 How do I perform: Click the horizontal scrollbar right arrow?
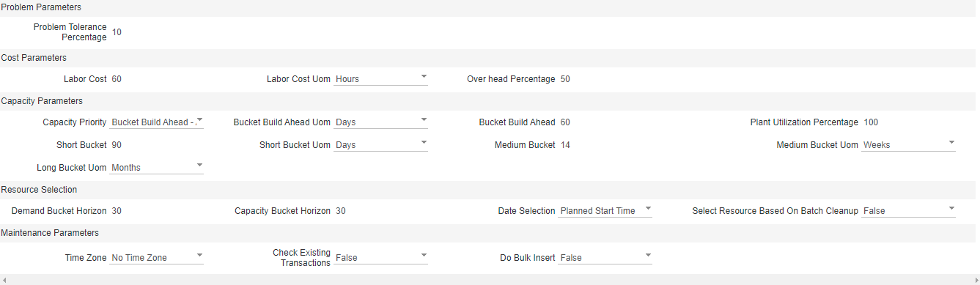pyautogui.click(x=975, y=280)
